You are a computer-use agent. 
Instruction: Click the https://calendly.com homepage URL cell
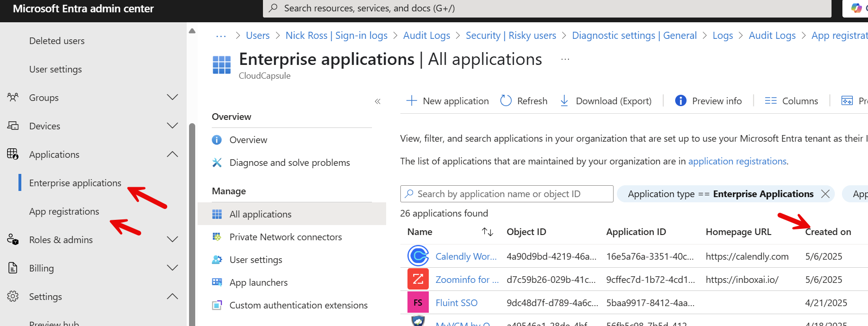click(747, 256)
